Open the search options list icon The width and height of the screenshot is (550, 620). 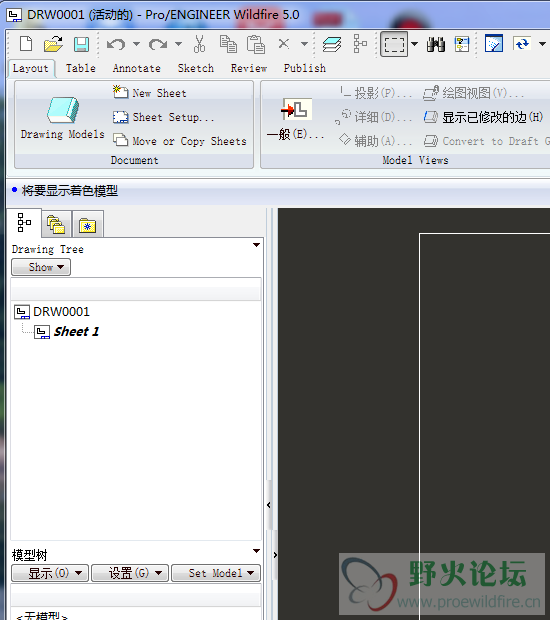(x=461, y=44)
